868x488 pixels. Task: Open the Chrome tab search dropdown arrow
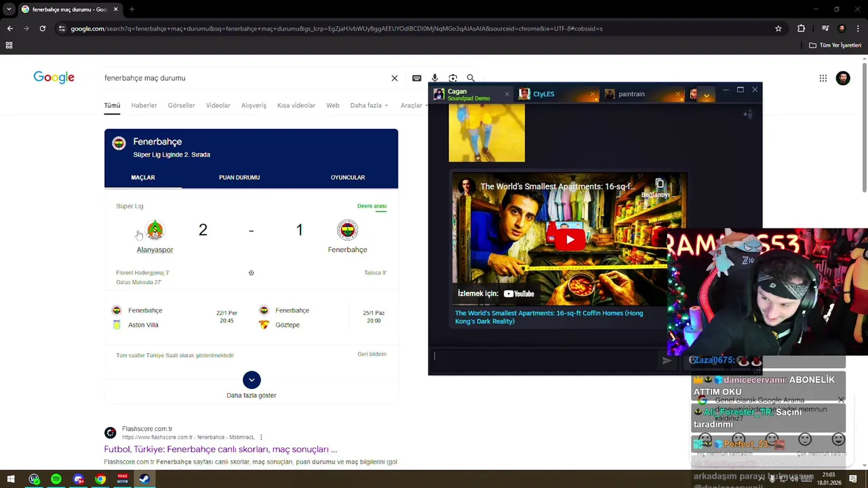point(9,9)
